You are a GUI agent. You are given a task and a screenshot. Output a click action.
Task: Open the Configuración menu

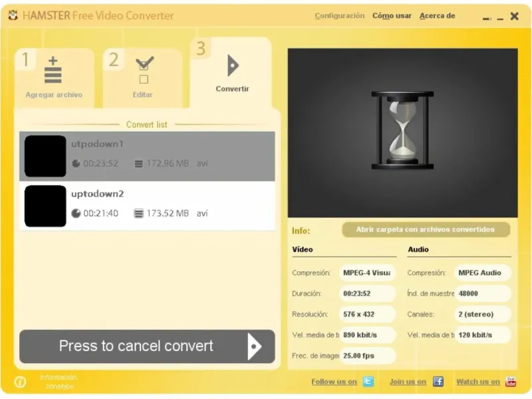coord(340,16)
